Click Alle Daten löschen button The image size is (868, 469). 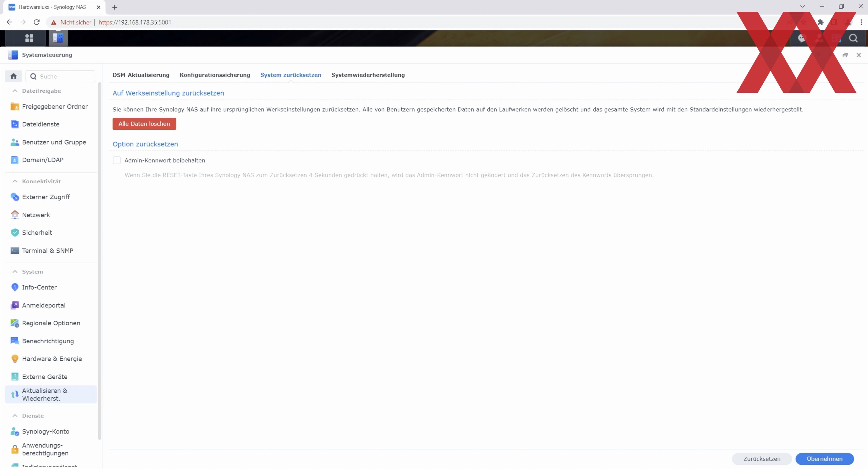tap(144, 124)
